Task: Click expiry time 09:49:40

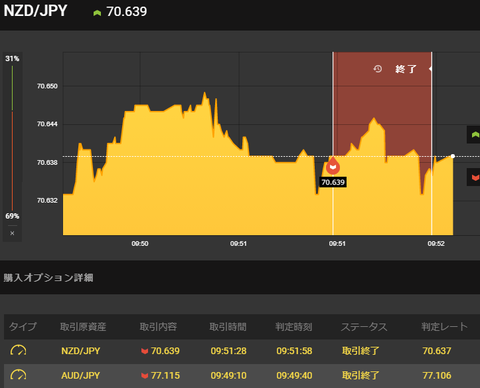Action: coord(294,376)
